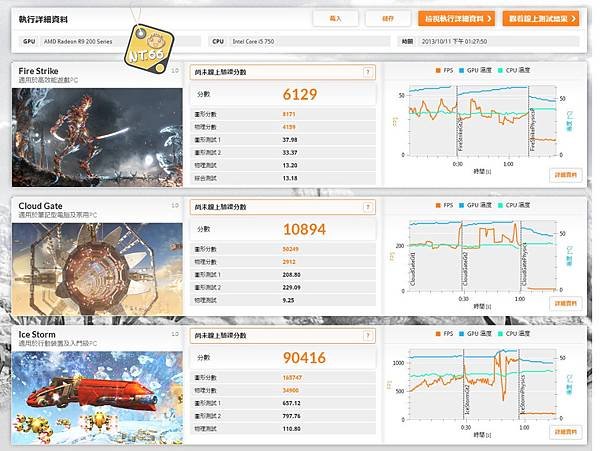The image size is (600, 451).
Task: Open the orange view run details button
Action: coord(457,18)
